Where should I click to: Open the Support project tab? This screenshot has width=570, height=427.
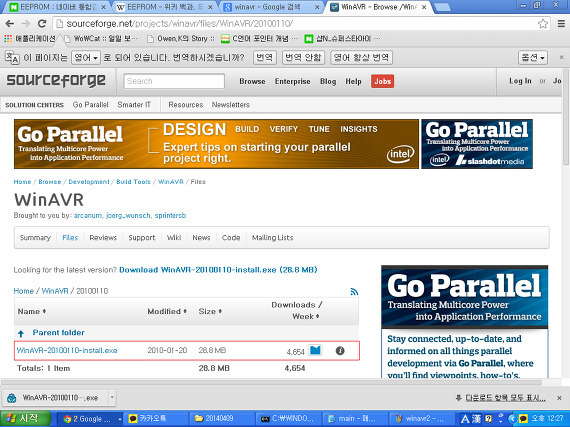click(142, 238)
